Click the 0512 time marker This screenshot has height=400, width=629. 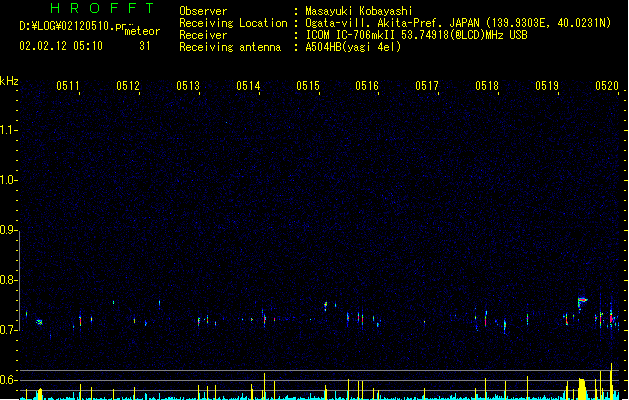pos(128,86)
